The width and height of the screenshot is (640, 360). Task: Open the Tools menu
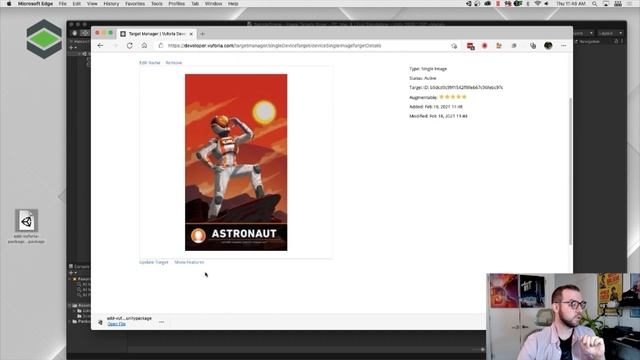tap(157, 4)
